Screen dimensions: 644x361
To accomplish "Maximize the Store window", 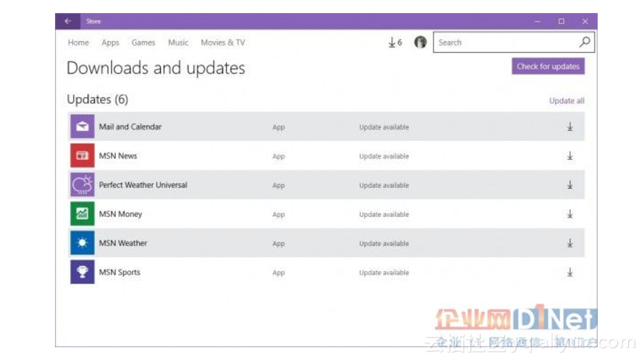I will pos(561,22).
